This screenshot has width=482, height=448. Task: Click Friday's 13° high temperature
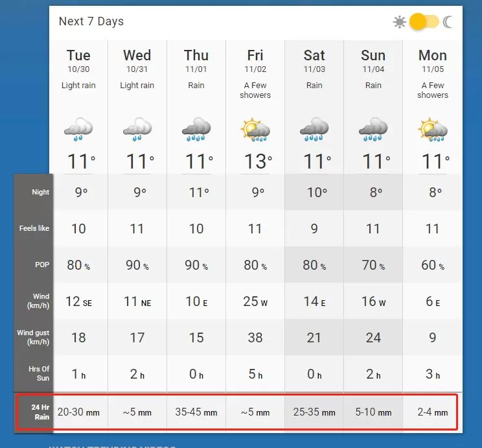(x=258, y=161)
